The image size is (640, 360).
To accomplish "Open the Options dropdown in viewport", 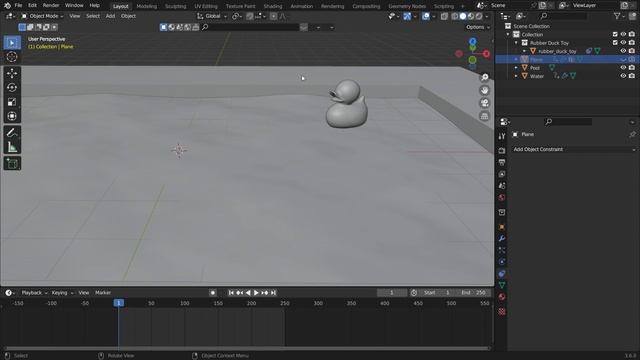I will [x=478, y=27].
